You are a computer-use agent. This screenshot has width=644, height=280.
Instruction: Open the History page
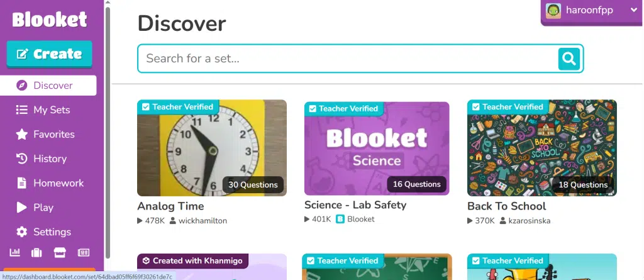[x=49, y=159]
